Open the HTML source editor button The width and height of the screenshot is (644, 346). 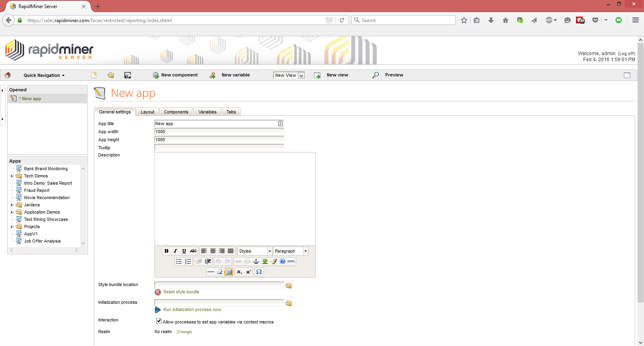(291, 262)
